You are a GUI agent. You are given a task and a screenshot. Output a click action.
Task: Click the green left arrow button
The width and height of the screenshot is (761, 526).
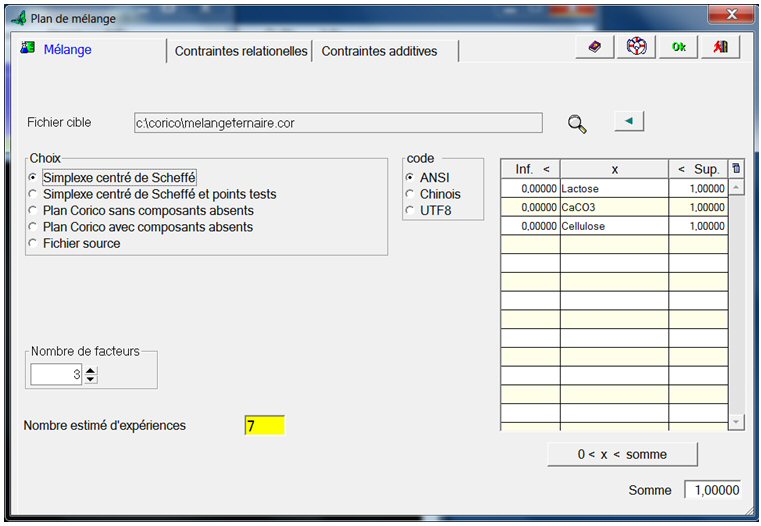pos(628,121)
